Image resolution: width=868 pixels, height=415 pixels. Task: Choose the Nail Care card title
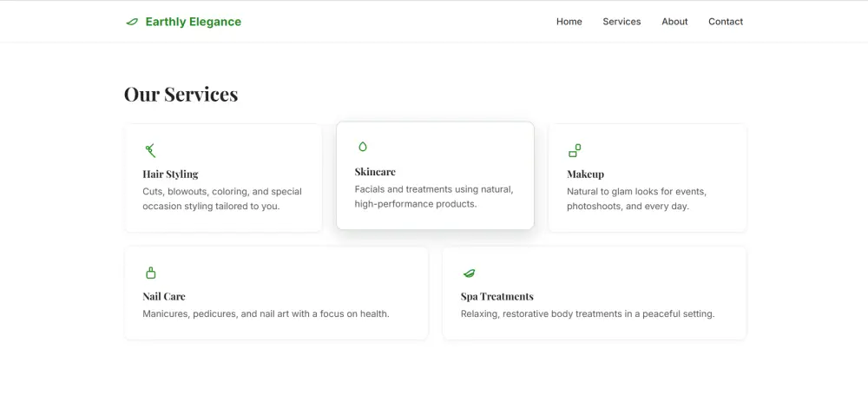tap(164, 296)
